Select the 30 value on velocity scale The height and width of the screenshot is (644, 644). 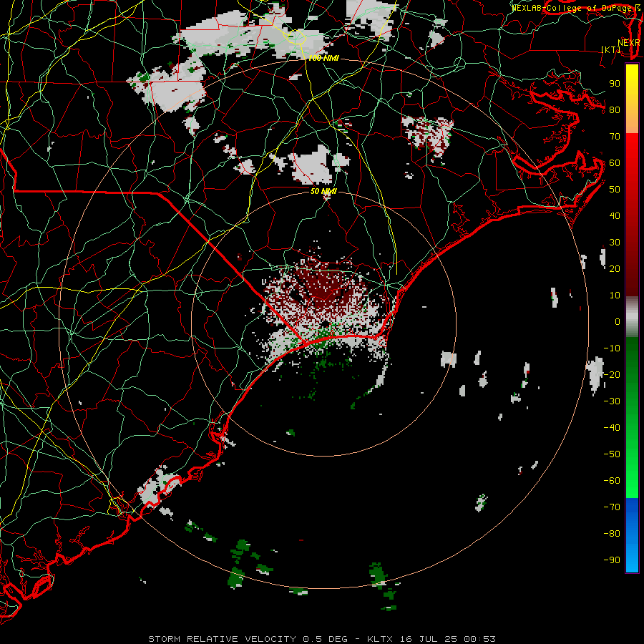[615, 243]
